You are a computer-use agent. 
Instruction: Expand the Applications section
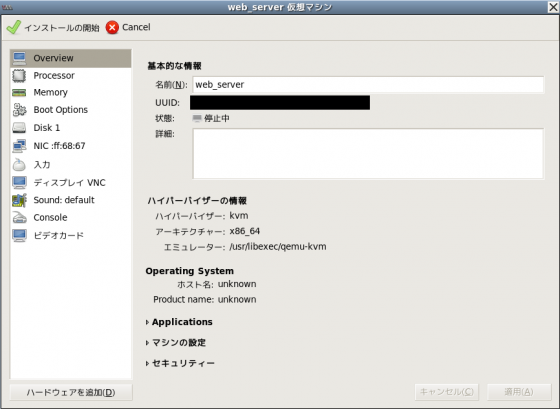[x=179, y=322]
